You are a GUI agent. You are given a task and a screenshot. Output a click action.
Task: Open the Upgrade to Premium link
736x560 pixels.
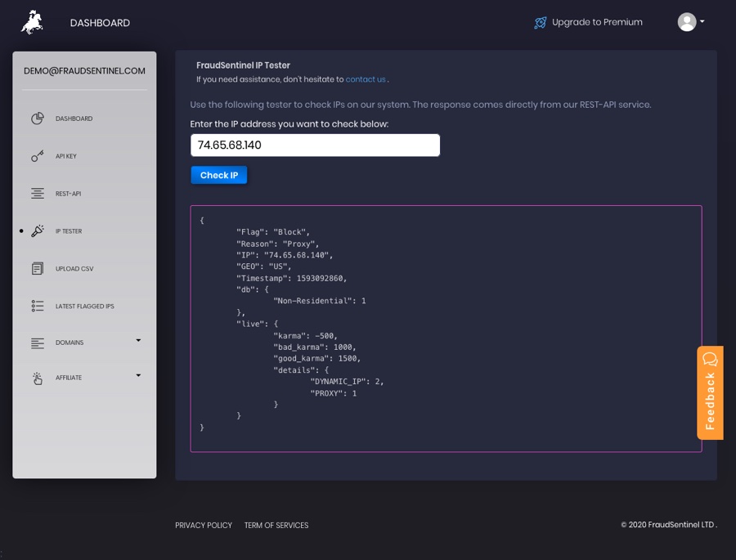tap(597, 22)
